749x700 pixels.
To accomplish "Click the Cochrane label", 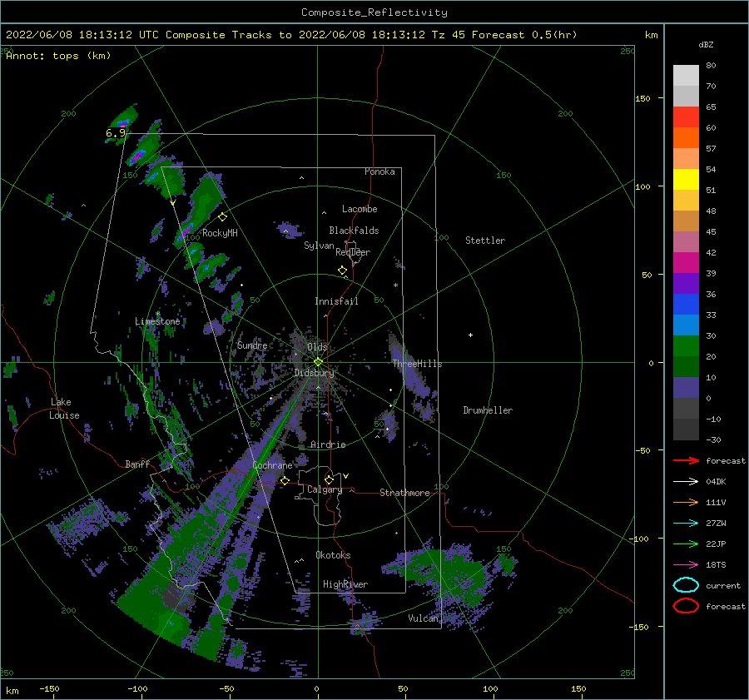I will click(x=272, y=465).
